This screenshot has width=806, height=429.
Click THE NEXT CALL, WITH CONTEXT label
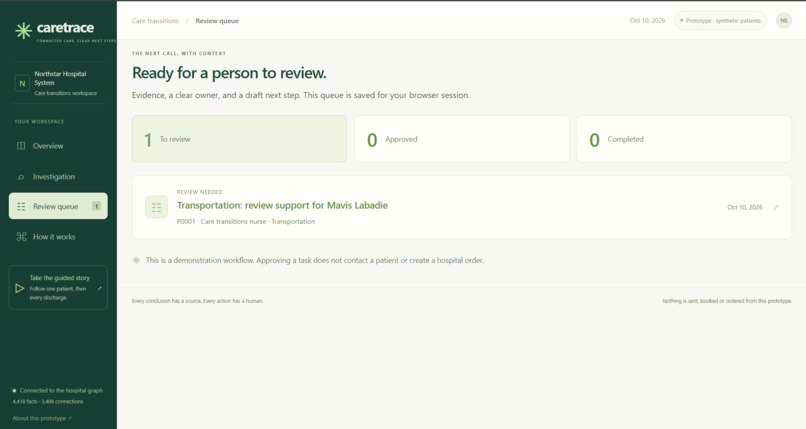179,53
